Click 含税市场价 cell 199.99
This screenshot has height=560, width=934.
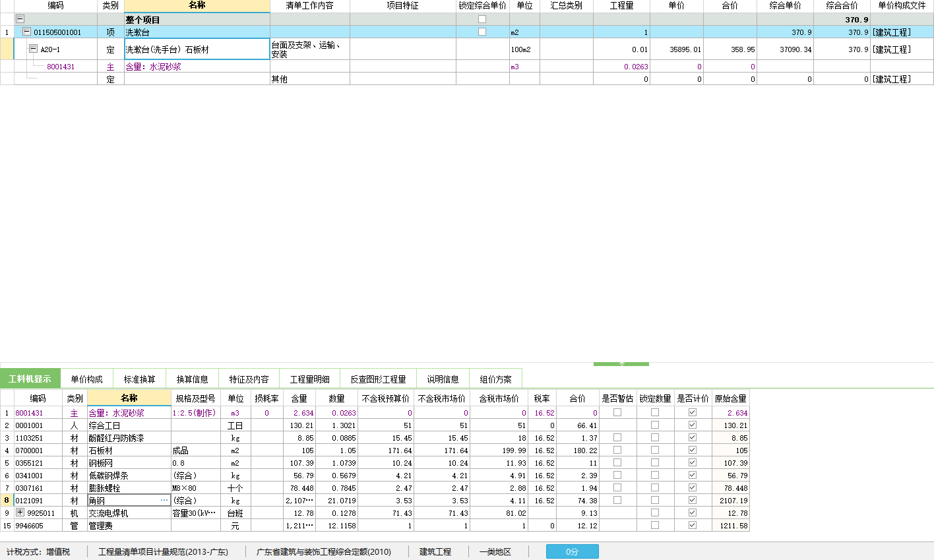pyautogui.click(x=499, y=451)
